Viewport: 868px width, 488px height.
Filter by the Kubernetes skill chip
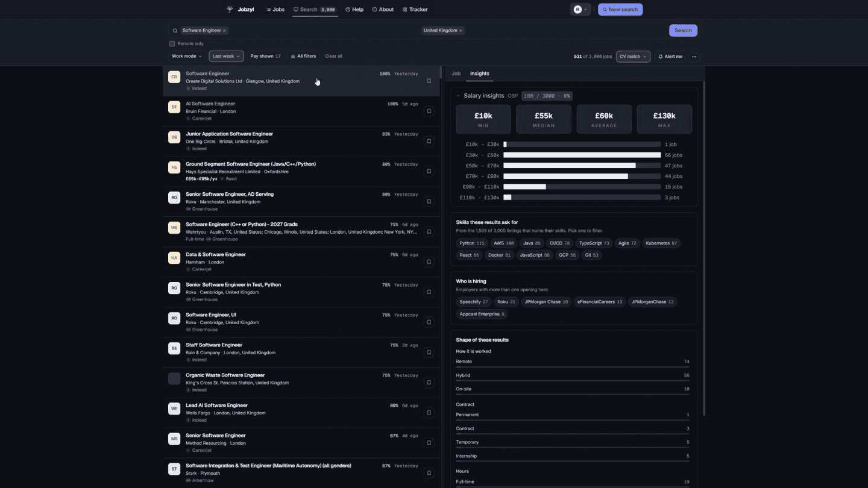pyautogui.click(x=661, y=243)
